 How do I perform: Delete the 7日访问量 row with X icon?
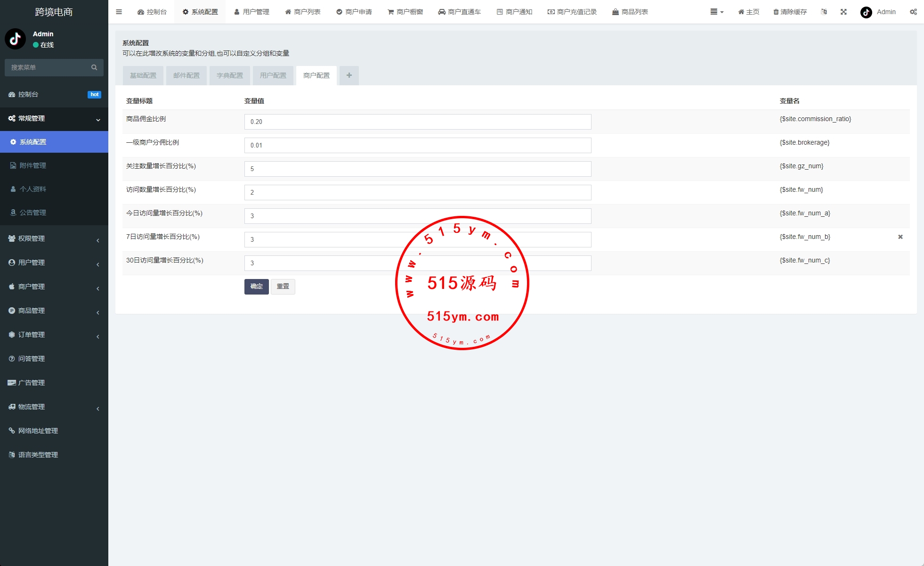pyautogui.click(x=900, y=237)
